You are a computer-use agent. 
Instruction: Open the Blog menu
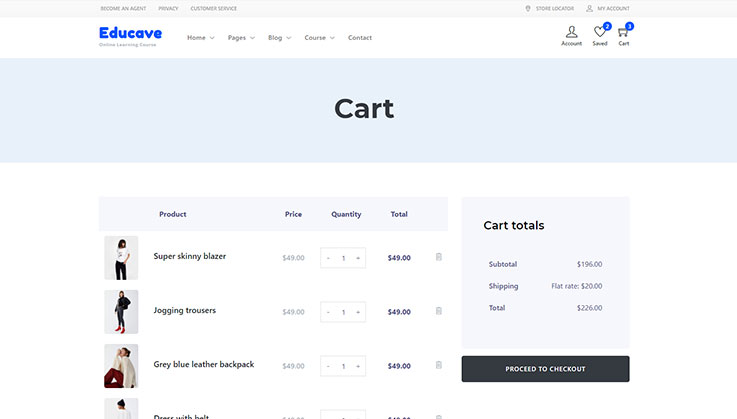(x=279, y=38)
